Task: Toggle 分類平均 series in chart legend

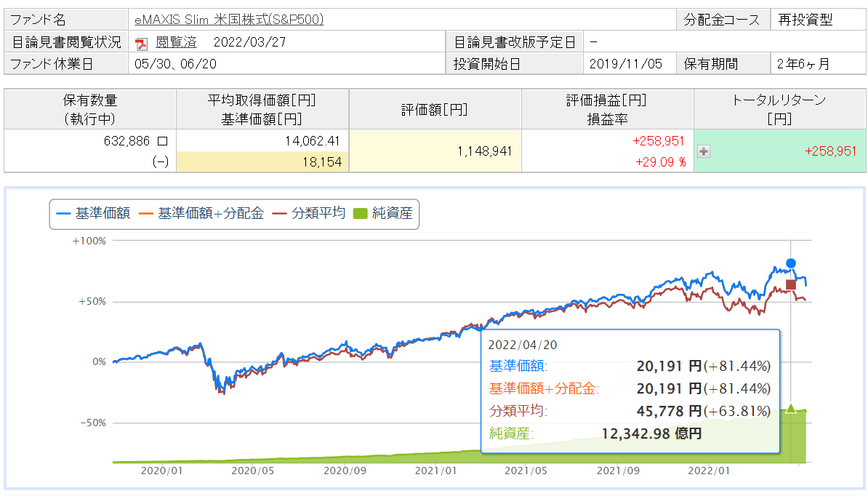Action: 309,213
